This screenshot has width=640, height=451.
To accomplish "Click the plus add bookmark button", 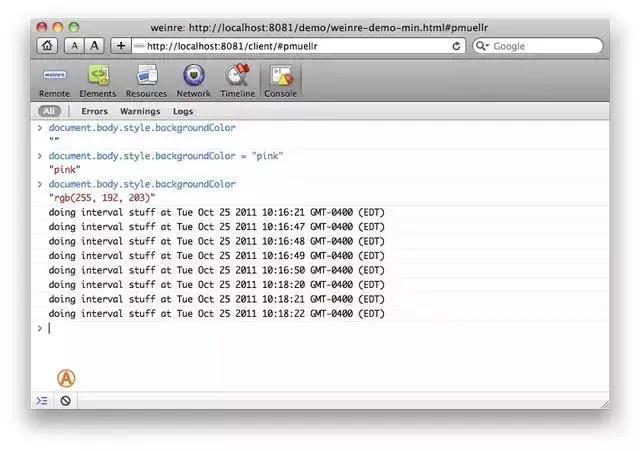I will click(x=121, y=46).
